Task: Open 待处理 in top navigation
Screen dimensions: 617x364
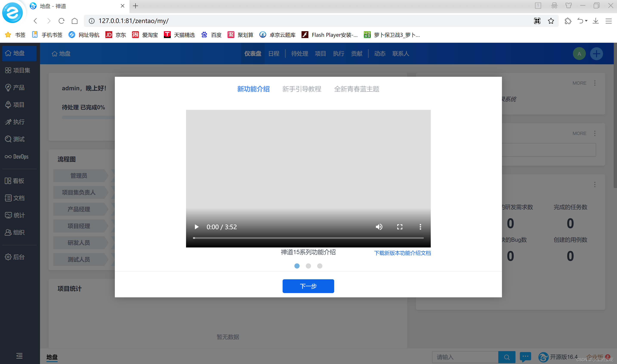Action: pyautogui.click(x=300, y=54)
